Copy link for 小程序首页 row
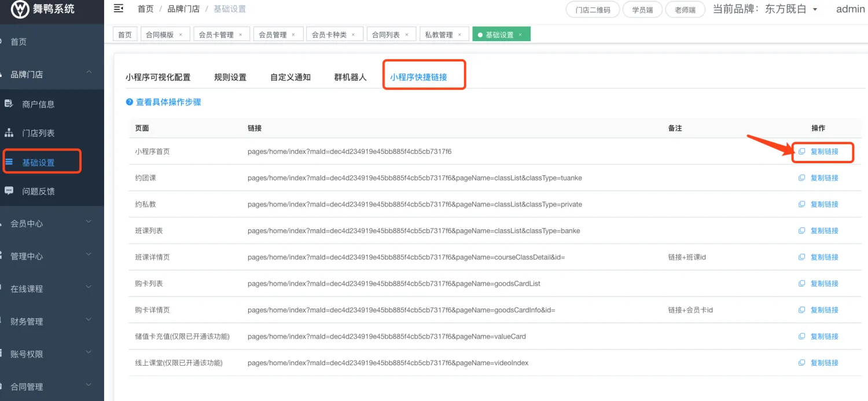 coord(823,152)
